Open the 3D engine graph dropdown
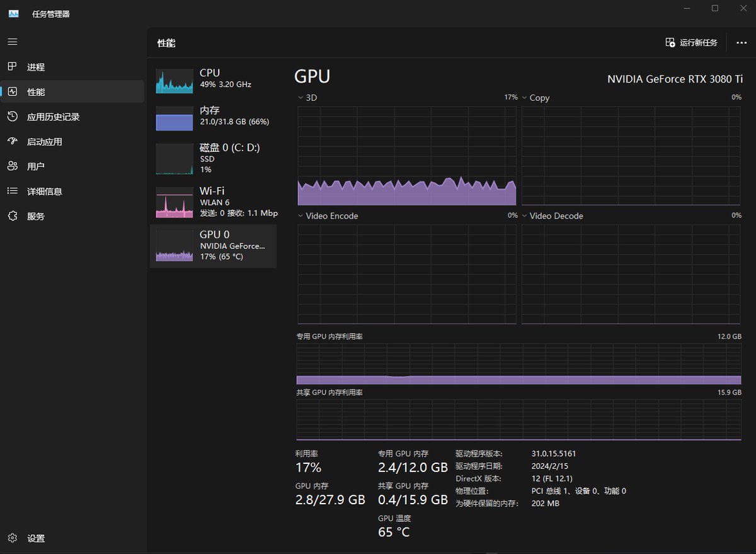Viewport: 756px width, 554px height. pyautogui.click(x=301, y=98)
